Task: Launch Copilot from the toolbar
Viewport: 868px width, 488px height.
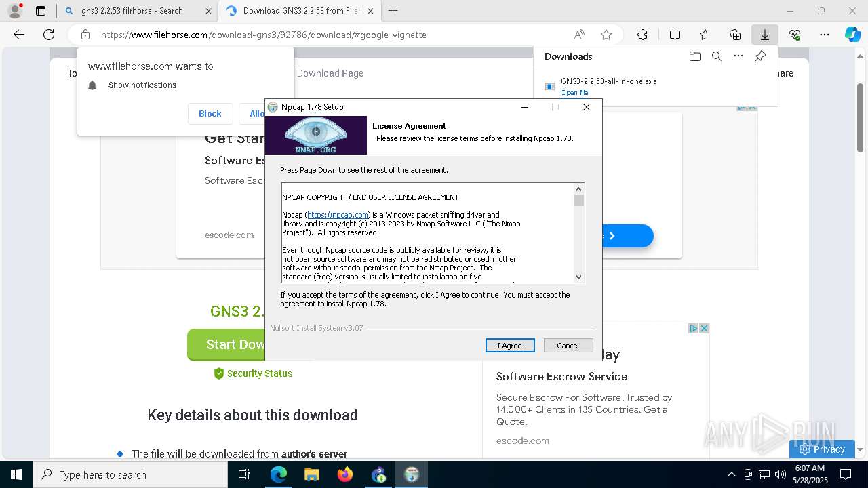Action: click(x=852, y=35)
